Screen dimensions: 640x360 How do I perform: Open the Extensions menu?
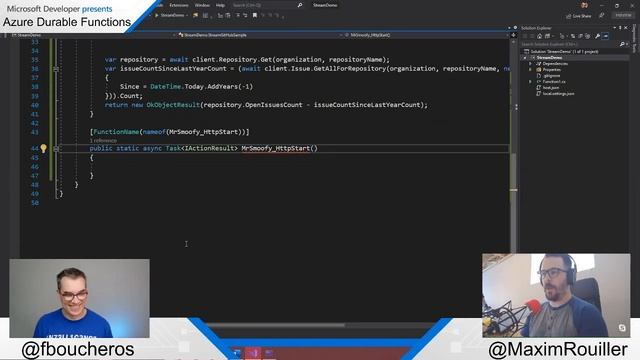[x=179, y=5]
